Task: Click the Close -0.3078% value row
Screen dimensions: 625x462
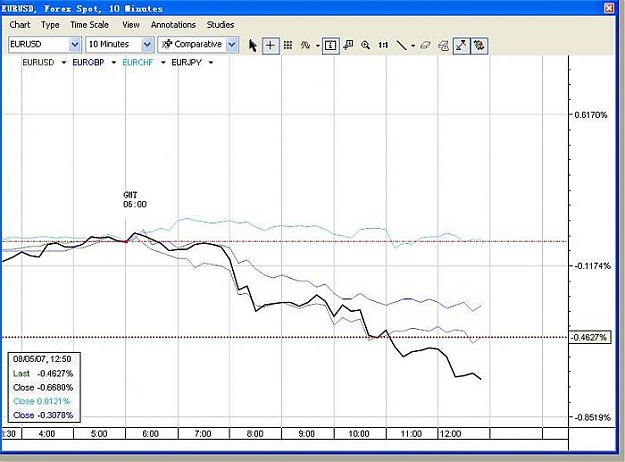Action: click(43, 415)
